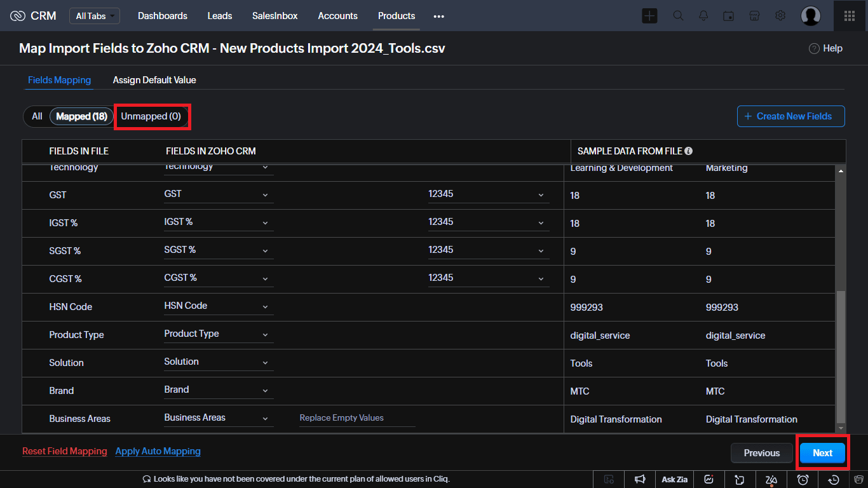Click the Replace Empty Values input field
Viewport: 868px width, 488px height.
coord(357,418)
